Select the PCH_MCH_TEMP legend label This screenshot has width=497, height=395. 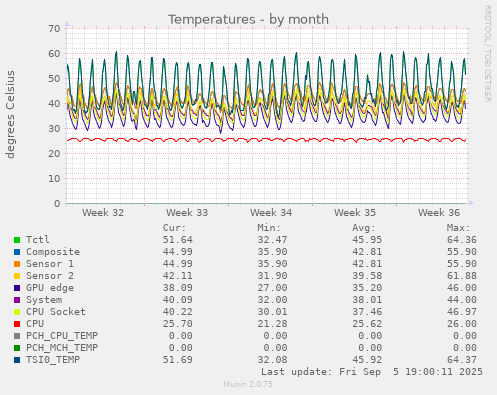pos(62,348)
